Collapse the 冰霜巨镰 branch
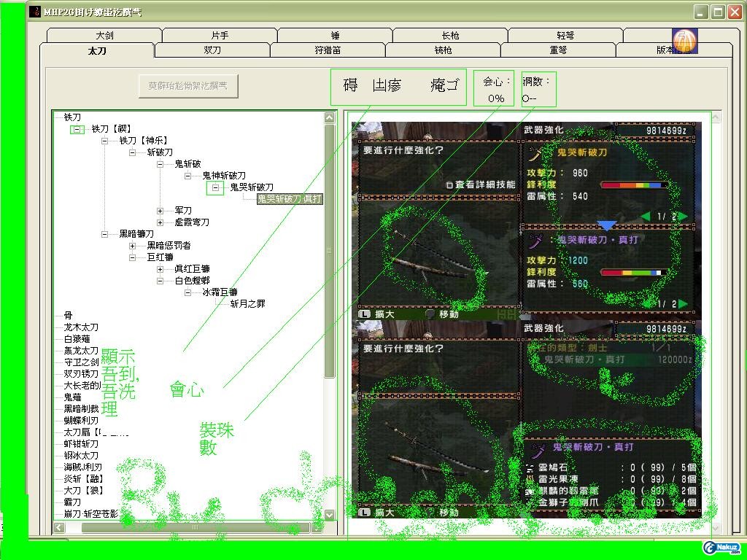Screen dimensions: 747x560 [x=187, y=292]
